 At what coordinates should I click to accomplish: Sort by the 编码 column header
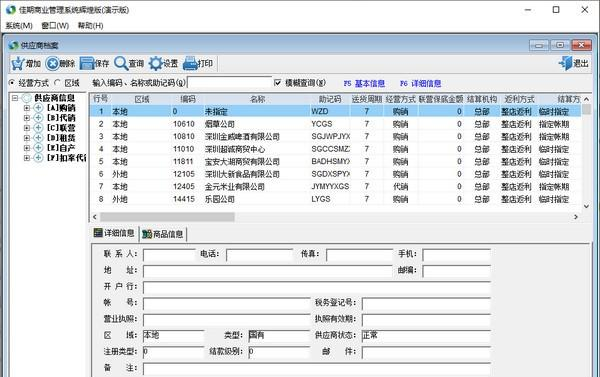(x=188, y=99)
